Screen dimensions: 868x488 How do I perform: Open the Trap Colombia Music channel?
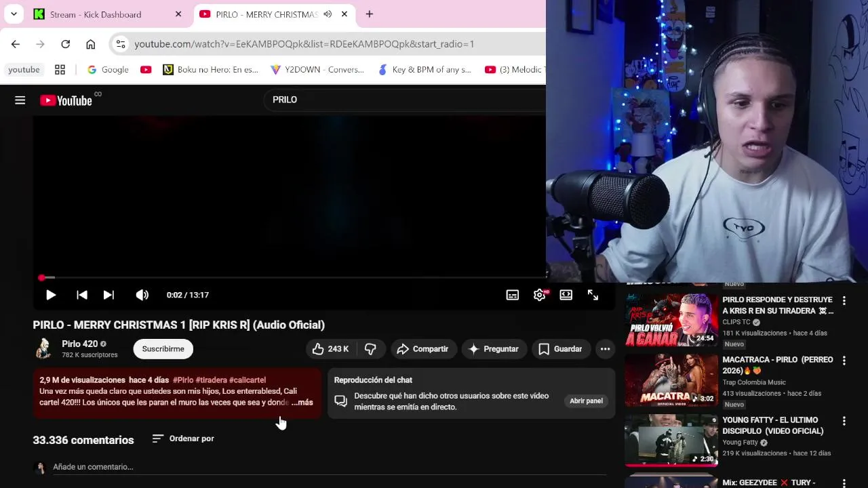point(754,382)
